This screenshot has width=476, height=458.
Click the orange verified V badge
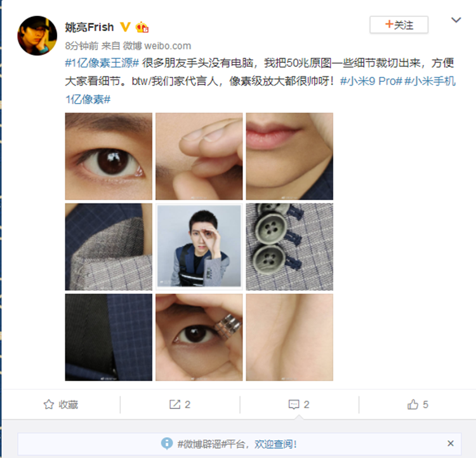126,27
